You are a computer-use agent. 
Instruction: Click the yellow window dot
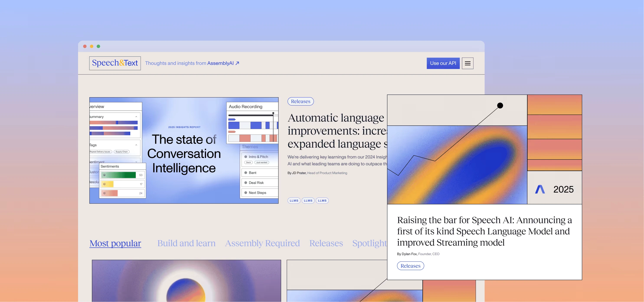click(92, 46)
